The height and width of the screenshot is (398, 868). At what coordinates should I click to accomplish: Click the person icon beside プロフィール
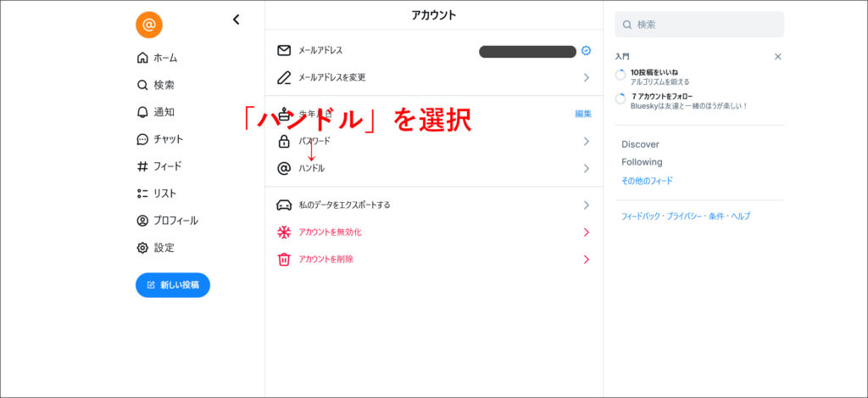point(142,221)
